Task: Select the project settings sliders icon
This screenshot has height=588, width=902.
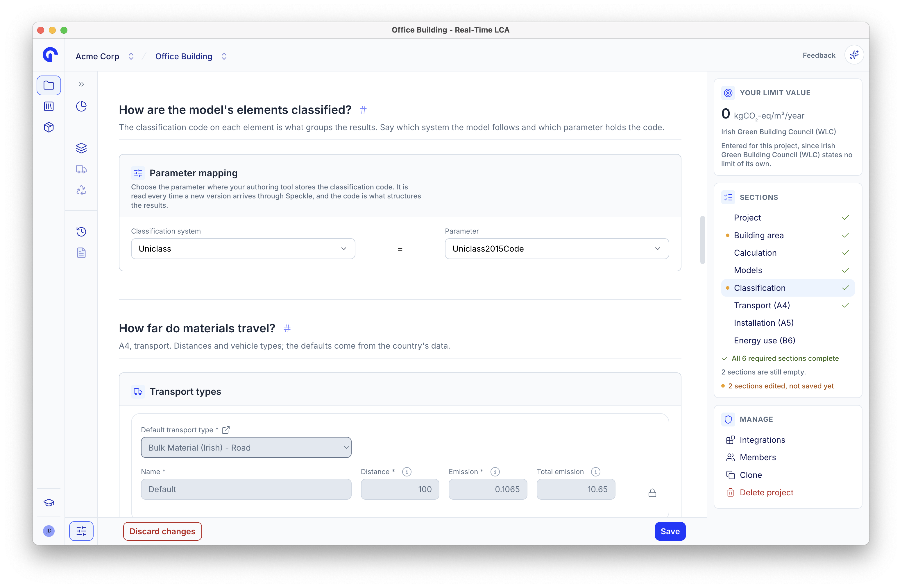Action: pos(81,531)
